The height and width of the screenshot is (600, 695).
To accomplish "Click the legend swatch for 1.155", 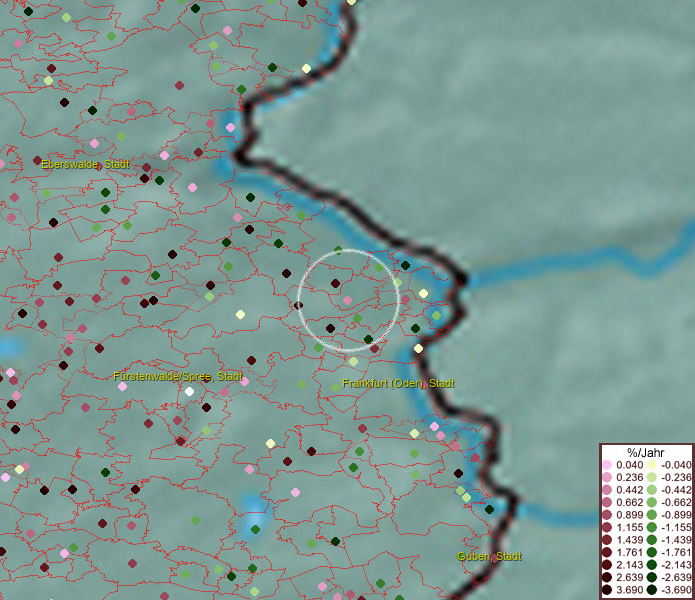I will 607,527.
